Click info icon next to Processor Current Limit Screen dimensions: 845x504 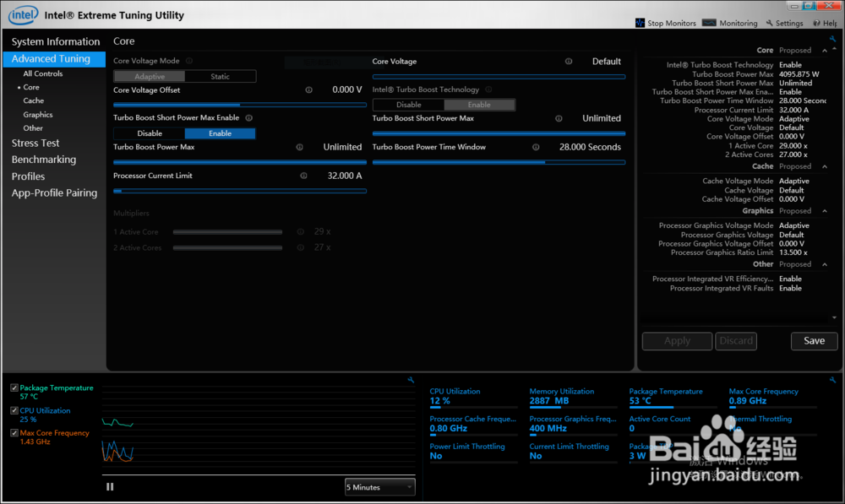pyautogui.click(x=304, y=176)
